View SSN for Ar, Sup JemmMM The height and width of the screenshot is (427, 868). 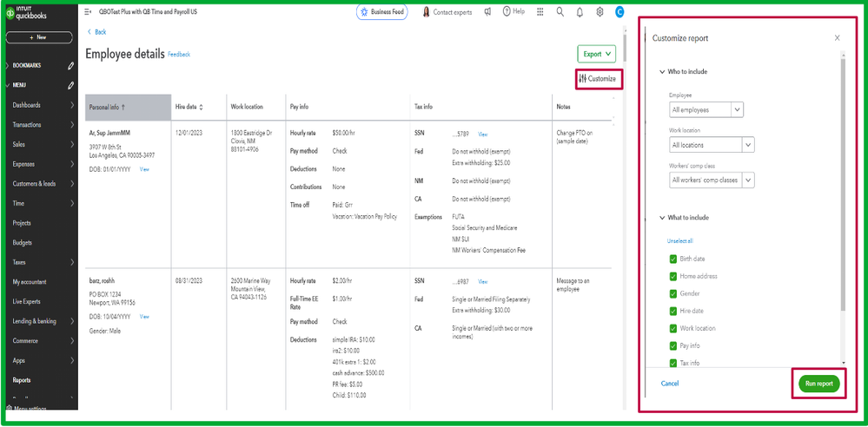(483, 135)
